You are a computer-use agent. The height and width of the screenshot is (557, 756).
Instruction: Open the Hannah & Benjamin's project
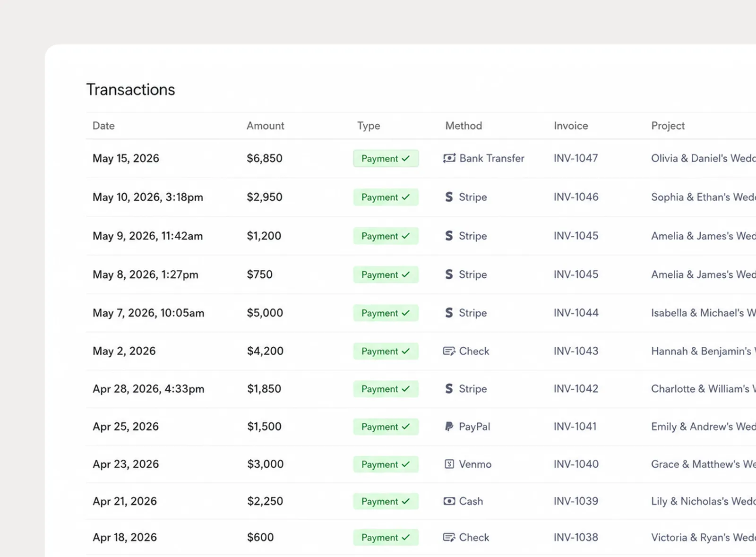[x=703, y=351]
